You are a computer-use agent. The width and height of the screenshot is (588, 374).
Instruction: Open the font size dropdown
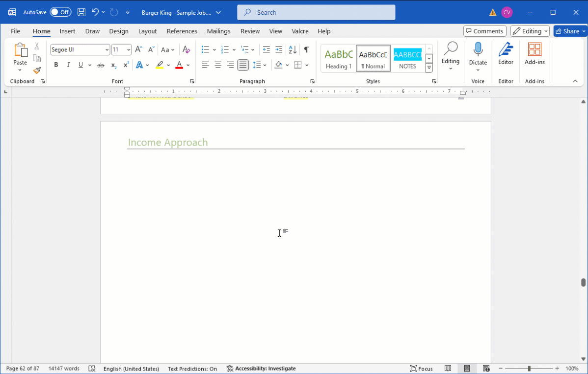pos(128,50)
